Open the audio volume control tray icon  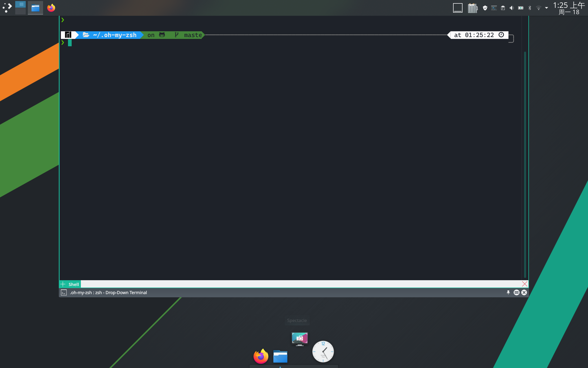511,8
